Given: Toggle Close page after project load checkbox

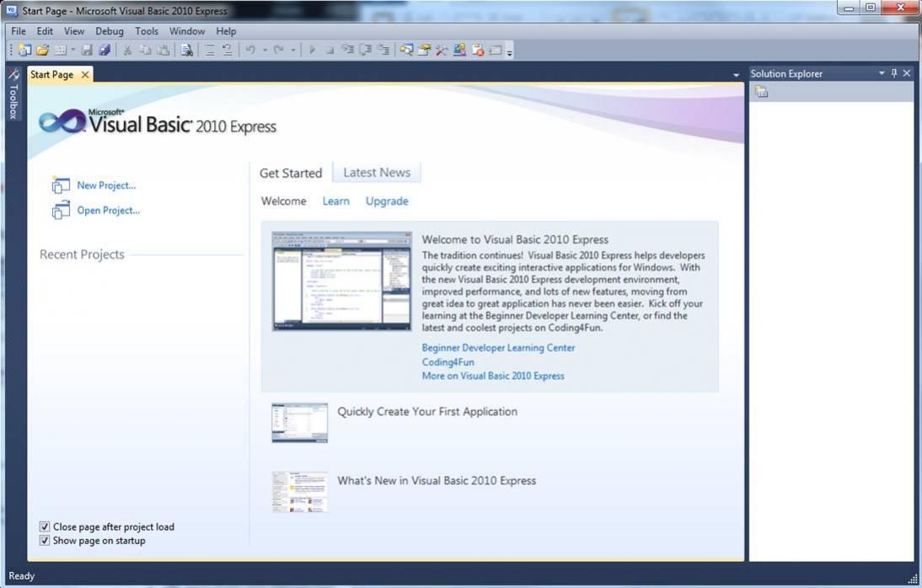Looking at the screenshot, I should 44,527.
